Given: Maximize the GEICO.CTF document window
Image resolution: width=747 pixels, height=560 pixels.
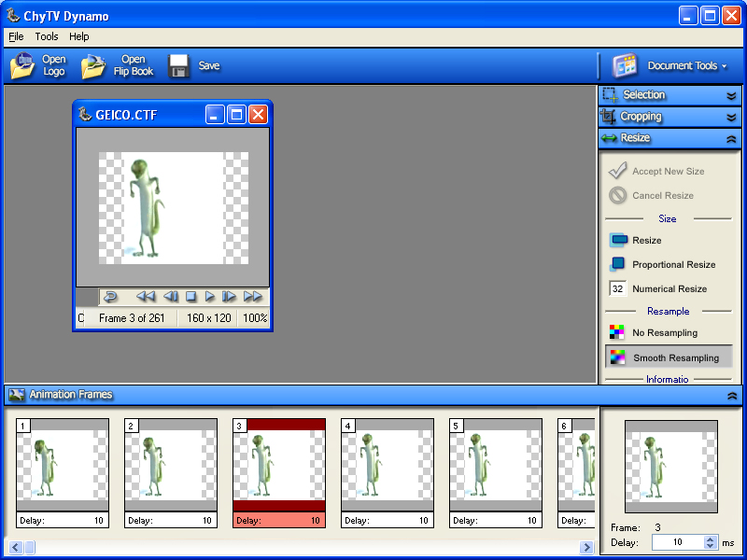Looking at the screenshot, I should 236,115.
